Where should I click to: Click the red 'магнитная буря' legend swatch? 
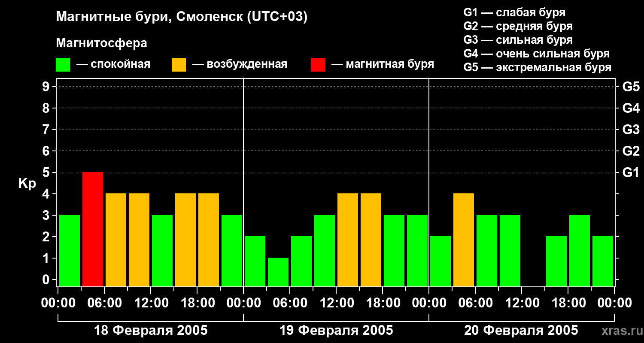(x=318, y=65)
